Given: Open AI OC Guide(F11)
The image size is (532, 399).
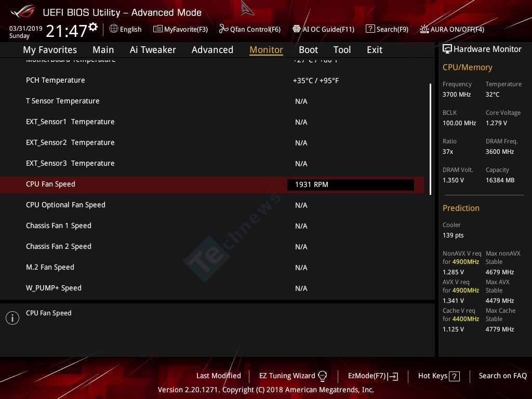Looking at the screenshot, I should coord(328,29).
